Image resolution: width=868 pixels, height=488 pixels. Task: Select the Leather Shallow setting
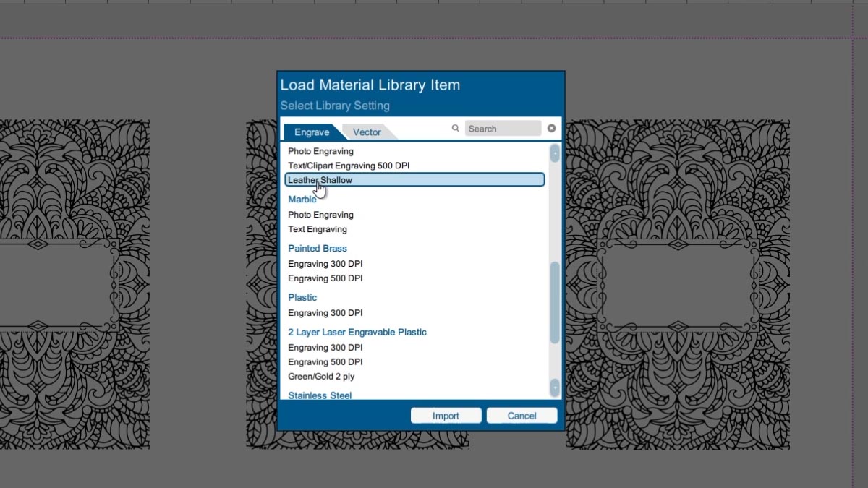320,180
